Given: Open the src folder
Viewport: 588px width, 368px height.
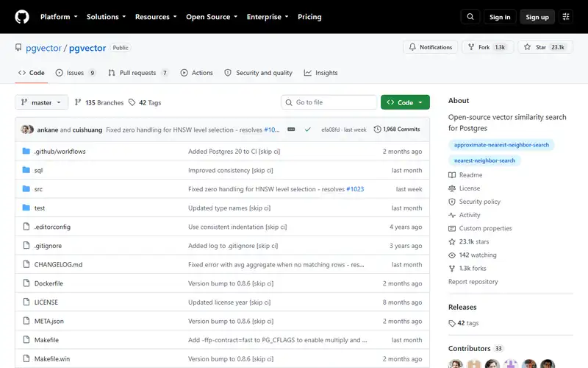Looking at the screenshot, I should (x=38, y=189).
